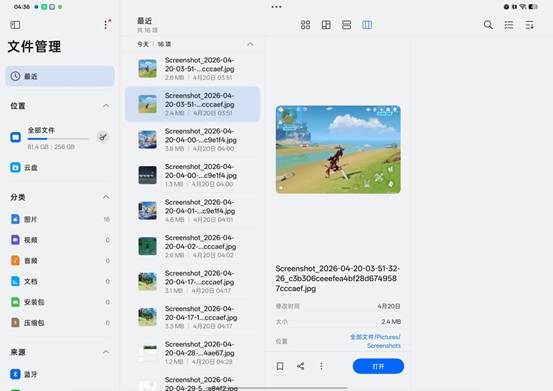This screenshot has width=553, height=391.
Task: Tap the storage cleanup icon
Action: 103,137
